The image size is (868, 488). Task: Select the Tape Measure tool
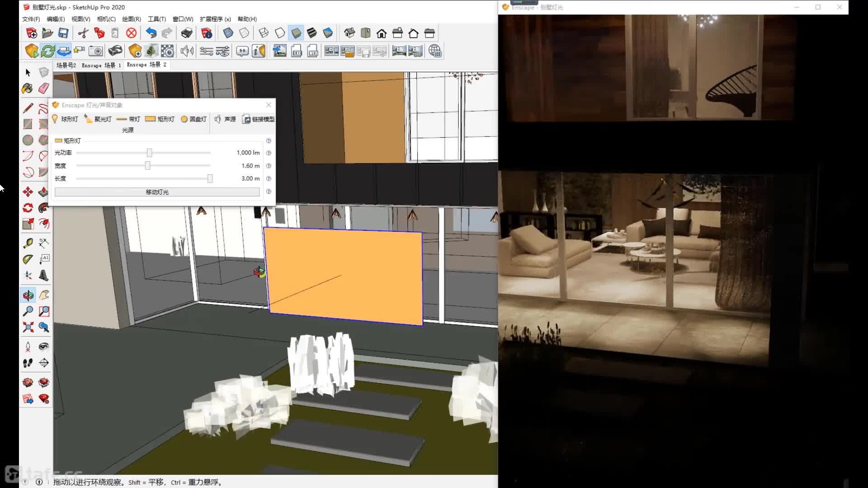(28, 243)
